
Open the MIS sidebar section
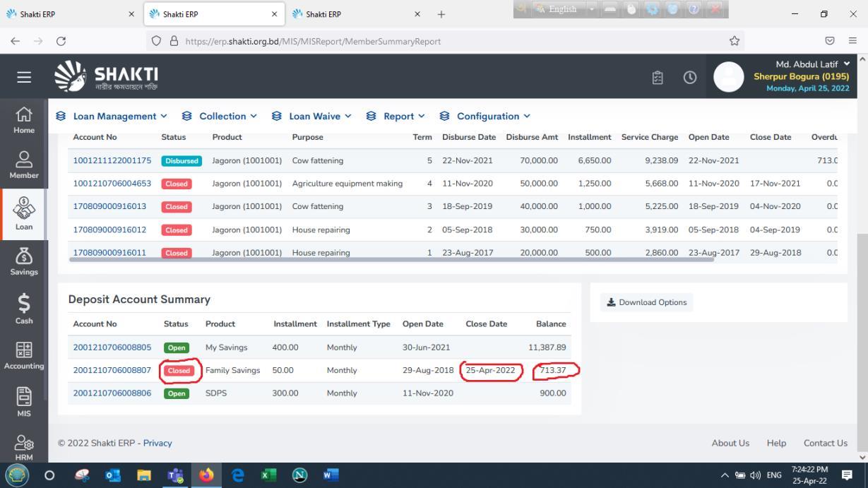(x=24, y=402)
